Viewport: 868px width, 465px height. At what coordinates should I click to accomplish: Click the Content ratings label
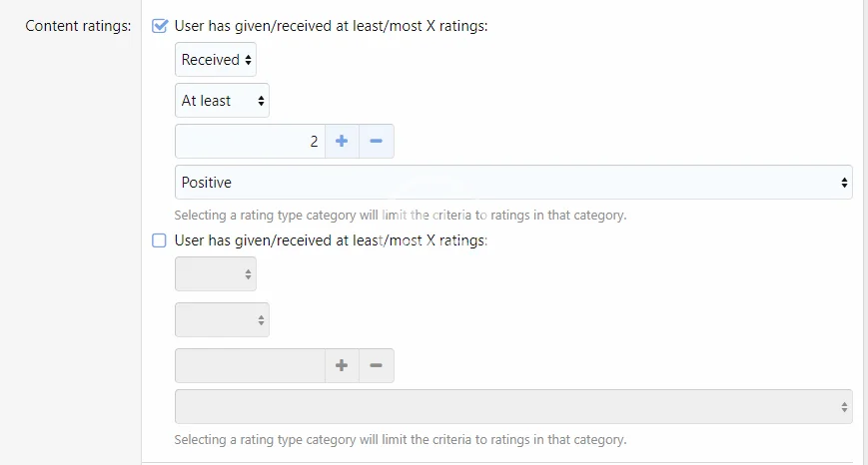pos(78,27)
